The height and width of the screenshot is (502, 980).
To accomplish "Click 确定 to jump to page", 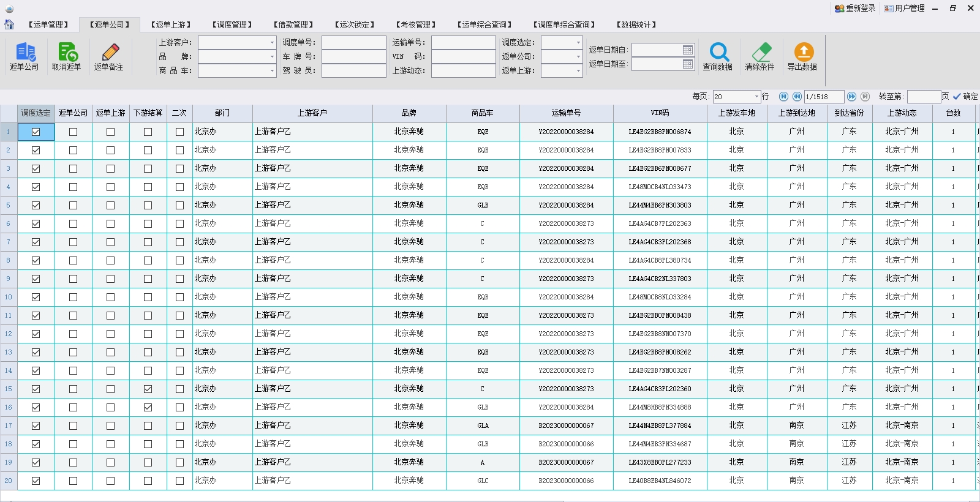I will (966, 97).
